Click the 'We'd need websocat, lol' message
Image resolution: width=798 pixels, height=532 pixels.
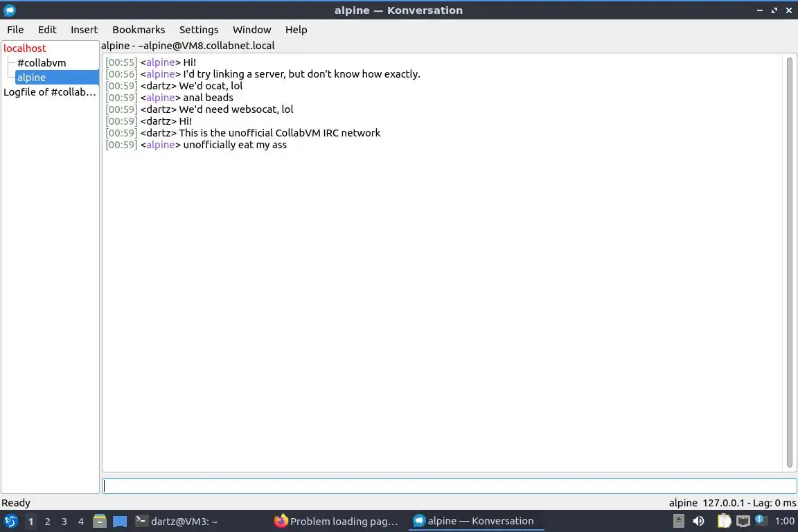[236, 109]
